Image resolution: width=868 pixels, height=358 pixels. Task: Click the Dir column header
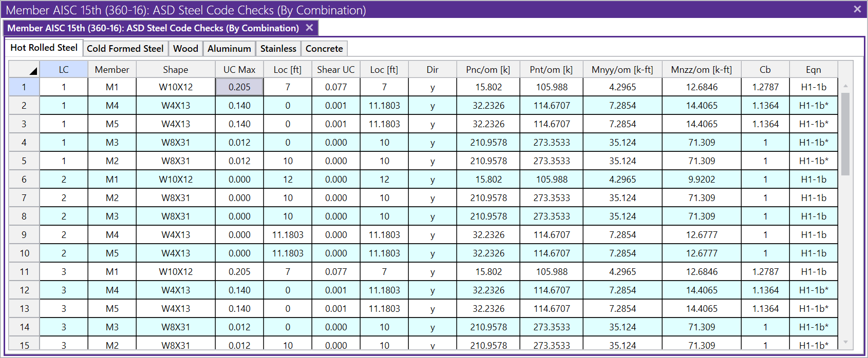pyautogui.click(x=432, y=69)
